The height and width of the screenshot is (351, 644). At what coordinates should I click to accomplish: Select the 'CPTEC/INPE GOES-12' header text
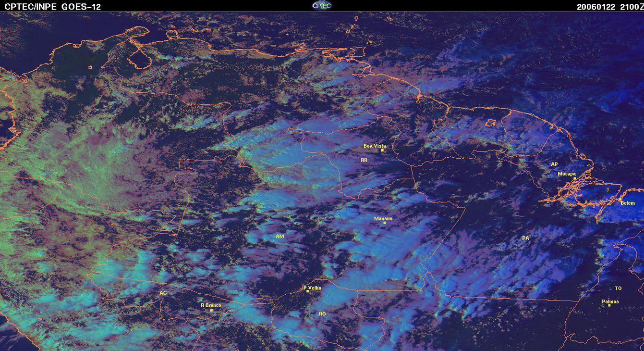point(53,7)
